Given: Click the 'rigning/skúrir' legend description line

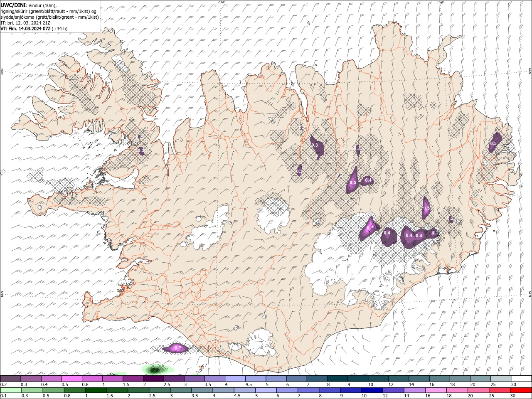Looking at the screenshot, I should pyautogui.click(x=48, y=11).
